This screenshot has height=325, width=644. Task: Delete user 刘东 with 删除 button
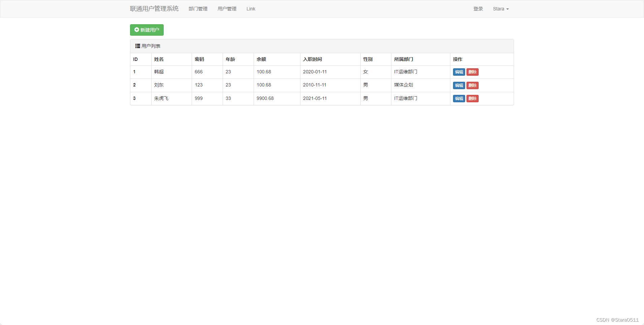[x=473, y=85]
